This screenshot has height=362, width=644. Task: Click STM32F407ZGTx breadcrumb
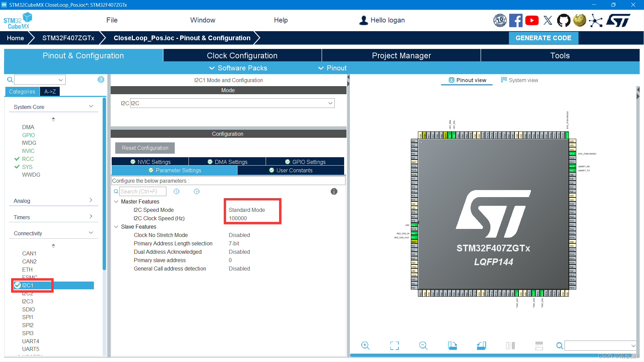click(68, 38)
